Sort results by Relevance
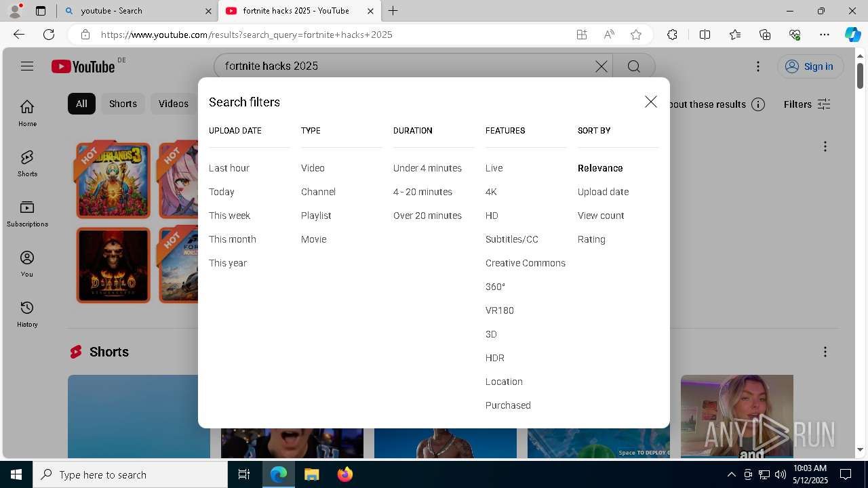The height and width of the screenshot is (488, 868). pyautogui.click(x=600, y=168)
